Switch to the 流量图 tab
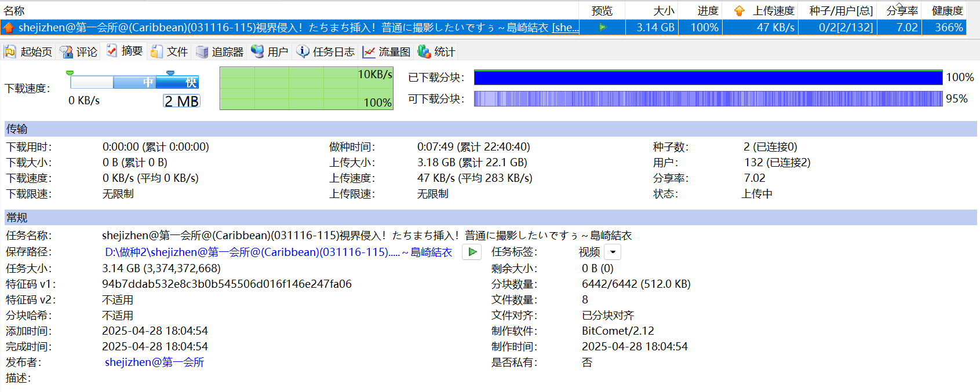Image resolution: width=980 pixels, height=392 pixels. point(386,52)
